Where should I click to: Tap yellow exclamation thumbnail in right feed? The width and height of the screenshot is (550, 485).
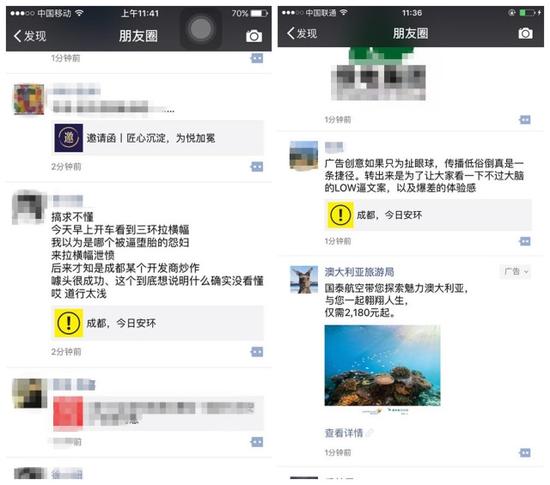click(340, 215)
